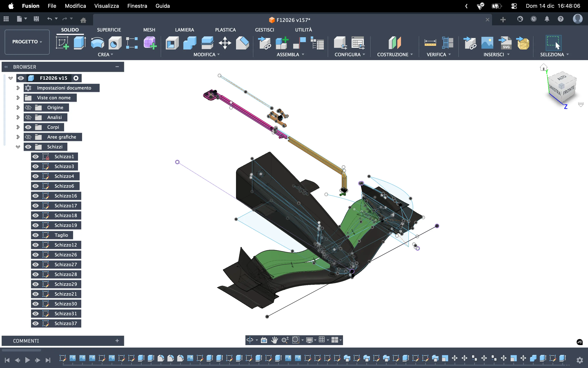This screenshot has height=368, width=588.
Task: Play the timeline
Action: [x=27, y=360]
